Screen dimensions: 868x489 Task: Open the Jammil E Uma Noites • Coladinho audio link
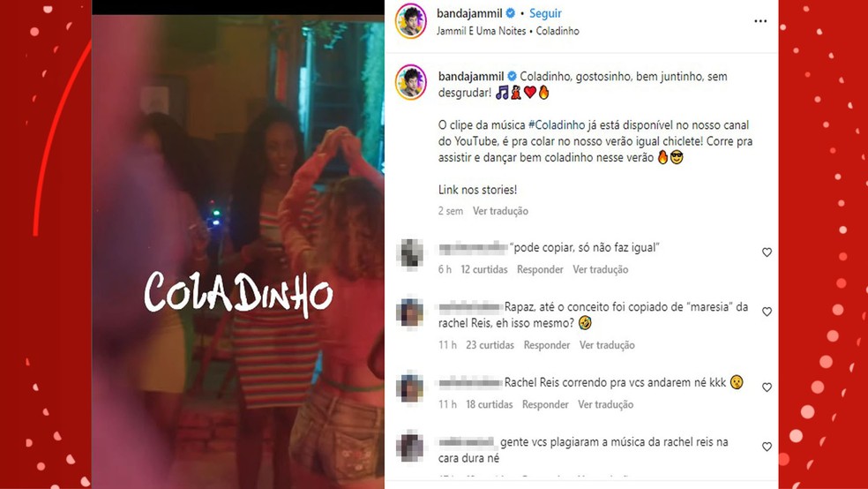tap(507, 31)
